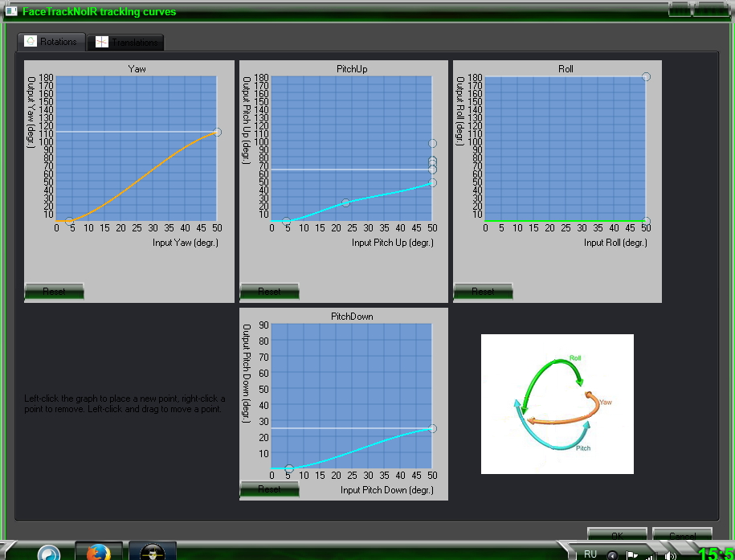
Task: Select PitchUp end point near output 50
Action: click(433, 182)
